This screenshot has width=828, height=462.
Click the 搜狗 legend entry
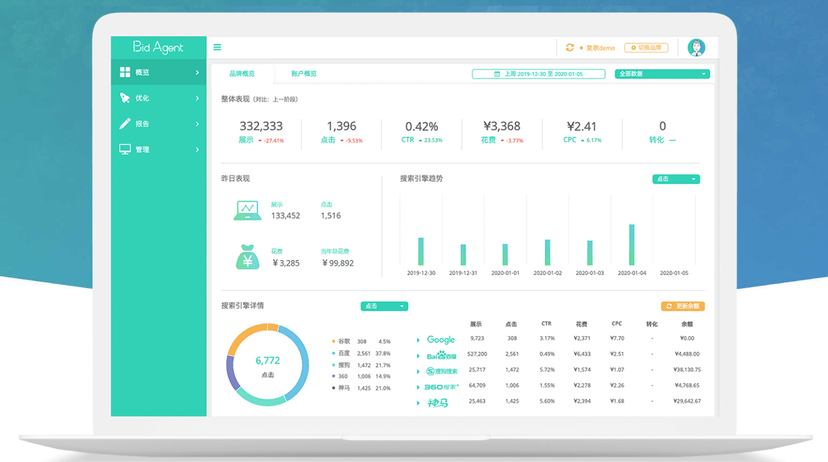pyautogui.click(x=361, y=365)
